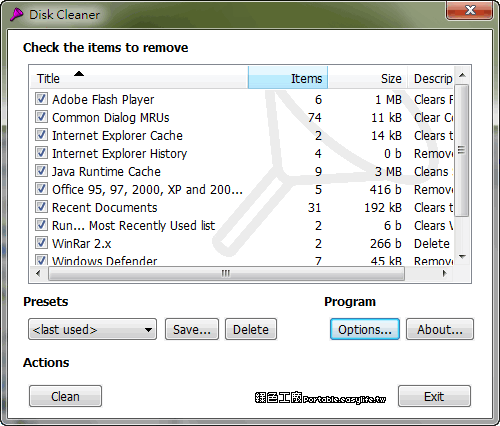Click the horizontal scrollbar left arrow
500x426 pixels.
[38, 273]
